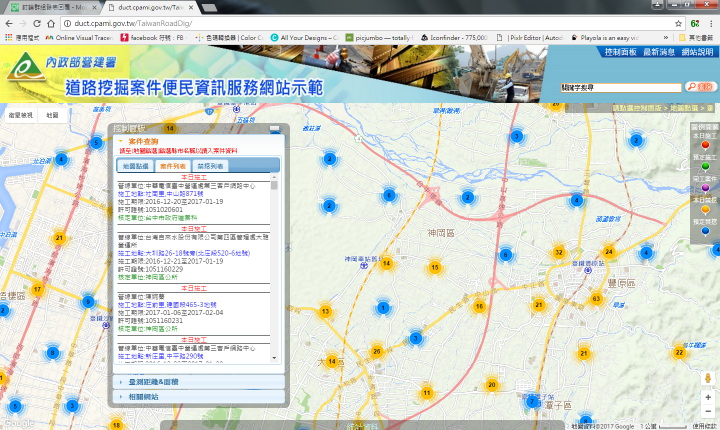
Task: Open the Online Visual Tracer bookmark
Action: 79,38
